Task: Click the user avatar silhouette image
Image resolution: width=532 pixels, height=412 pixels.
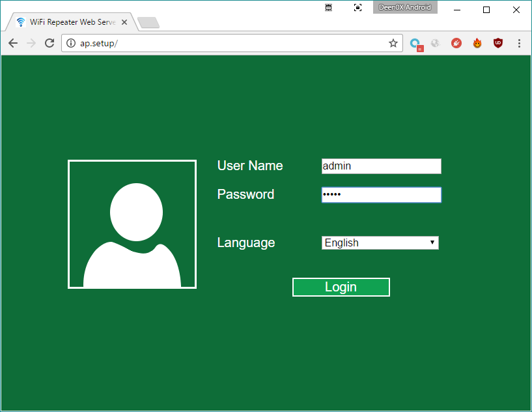Action: (x=132, y=224)
